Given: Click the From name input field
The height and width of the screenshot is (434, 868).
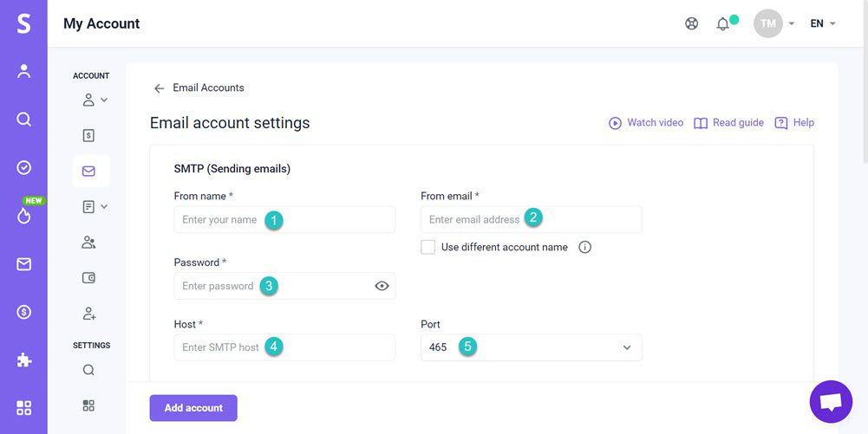Looking at the screenshot, I should click(284, 220).
